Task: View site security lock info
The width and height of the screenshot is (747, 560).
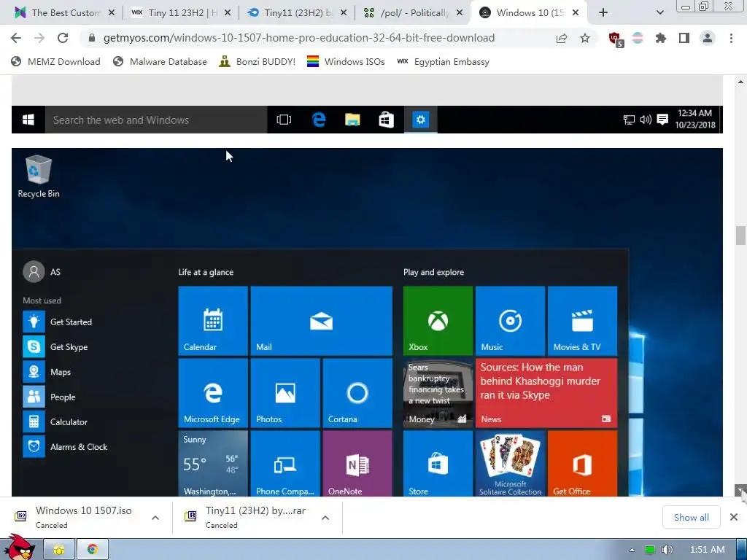Action: (92, 38)
